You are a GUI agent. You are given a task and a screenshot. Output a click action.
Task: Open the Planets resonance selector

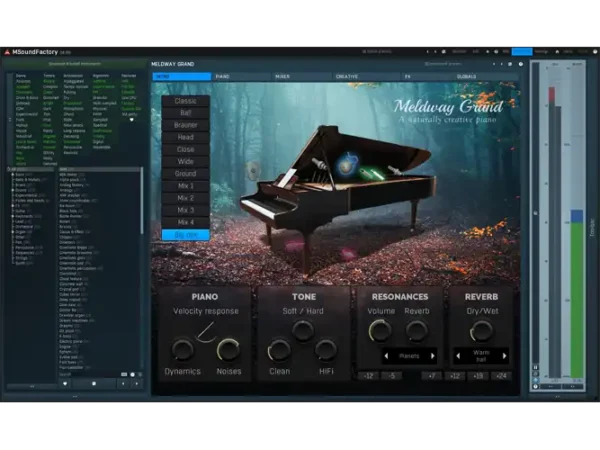pyautogui.click(x=409, y=356)
